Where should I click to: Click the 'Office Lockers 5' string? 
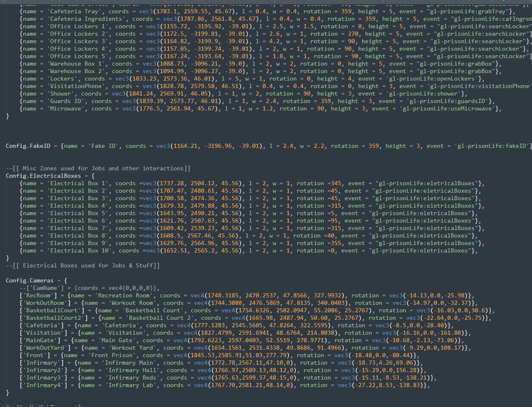pyautogui.click(x=78, y=56)
